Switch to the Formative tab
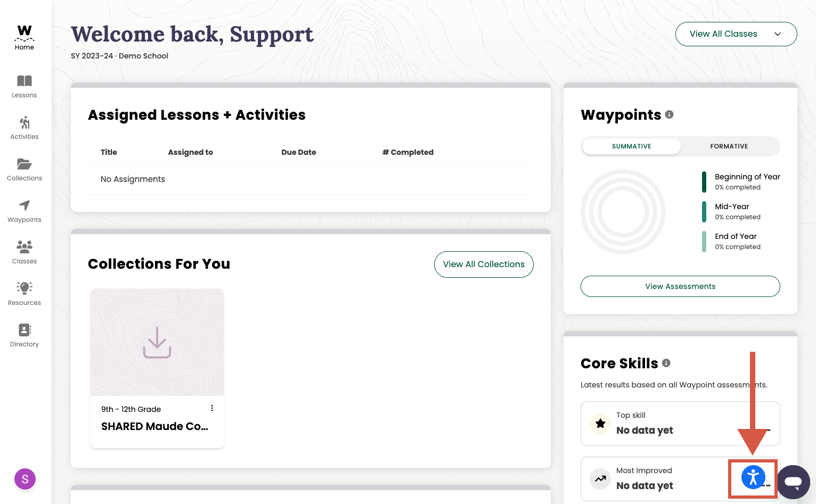Viewport: 816px width, 504px height. click(x=729, y=146)
